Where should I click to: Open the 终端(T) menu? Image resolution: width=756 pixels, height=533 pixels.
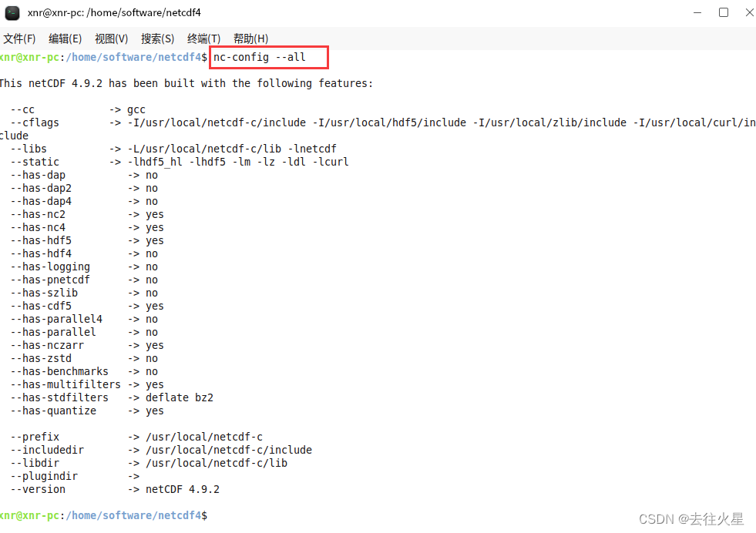pyautogui.click(x=203, y=39)
